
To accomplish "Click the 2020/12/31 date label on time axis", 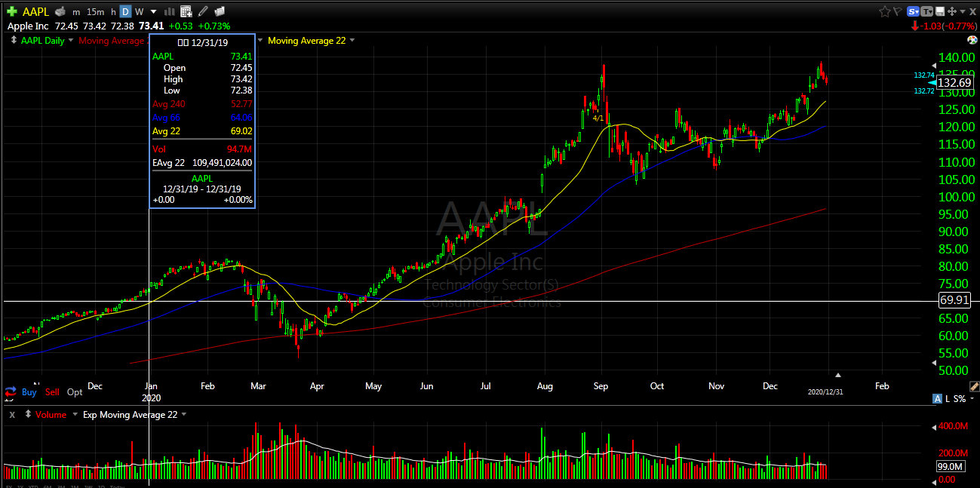I will [825, 392].
